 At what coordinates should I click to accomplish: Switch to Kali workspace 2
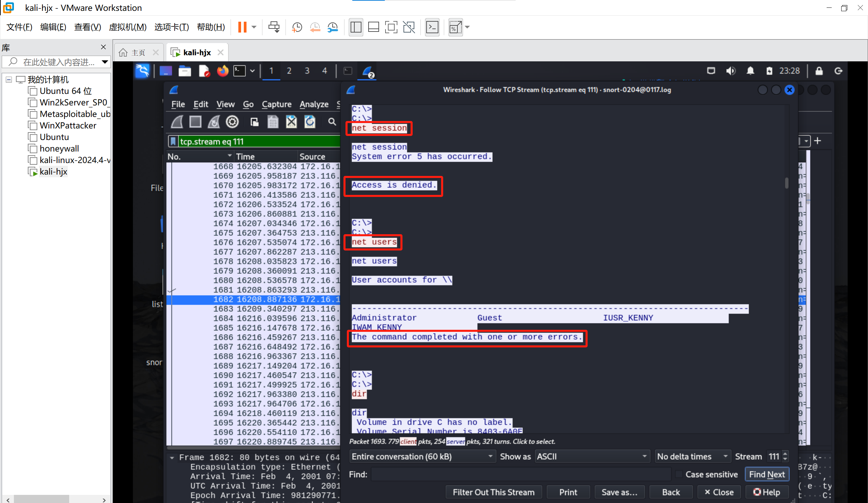click(x=289, y=71)
